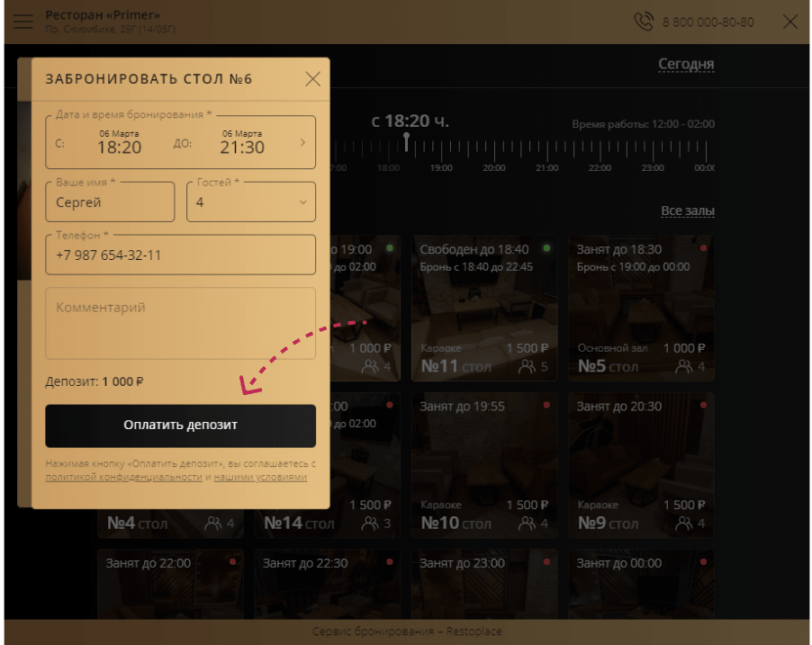Expand the booking date and time arrow

303,142
